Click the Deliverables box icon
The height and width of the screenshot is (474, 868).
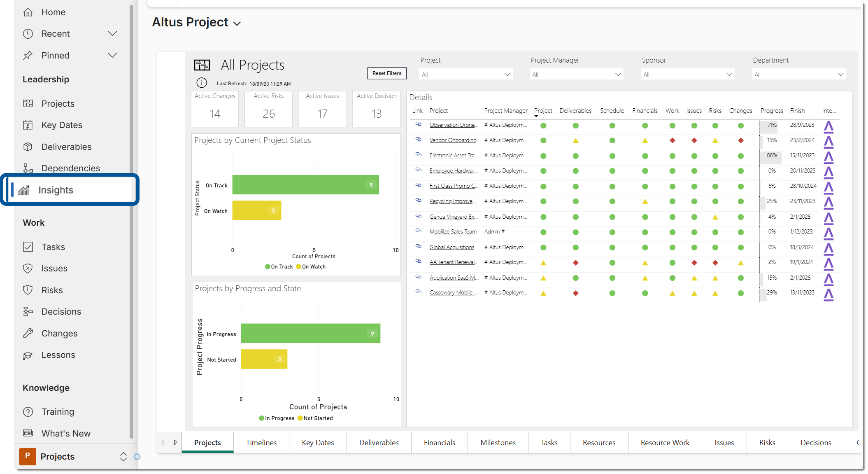(28, 147)
